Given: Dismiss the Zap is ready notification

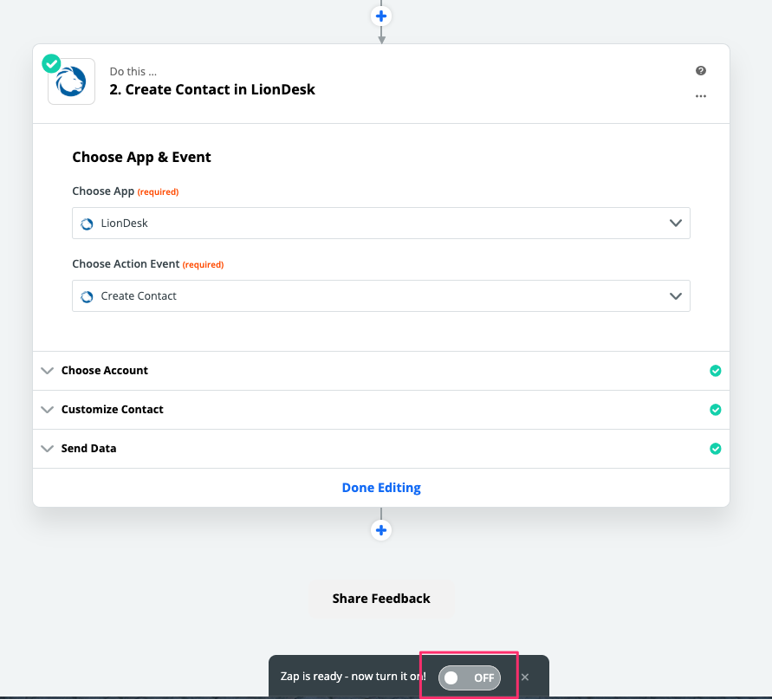Looking at the screenshot, I should coord(525,677).
